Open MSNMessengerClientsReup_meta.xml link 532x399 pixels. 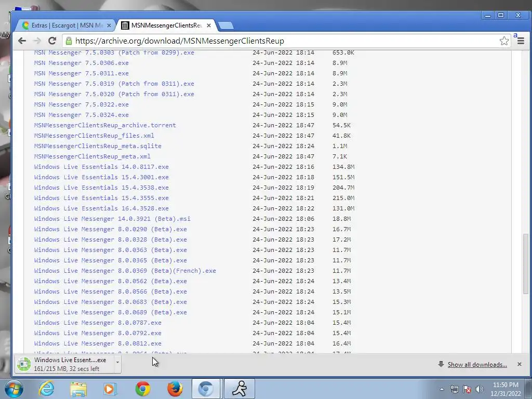coord(92,156)
